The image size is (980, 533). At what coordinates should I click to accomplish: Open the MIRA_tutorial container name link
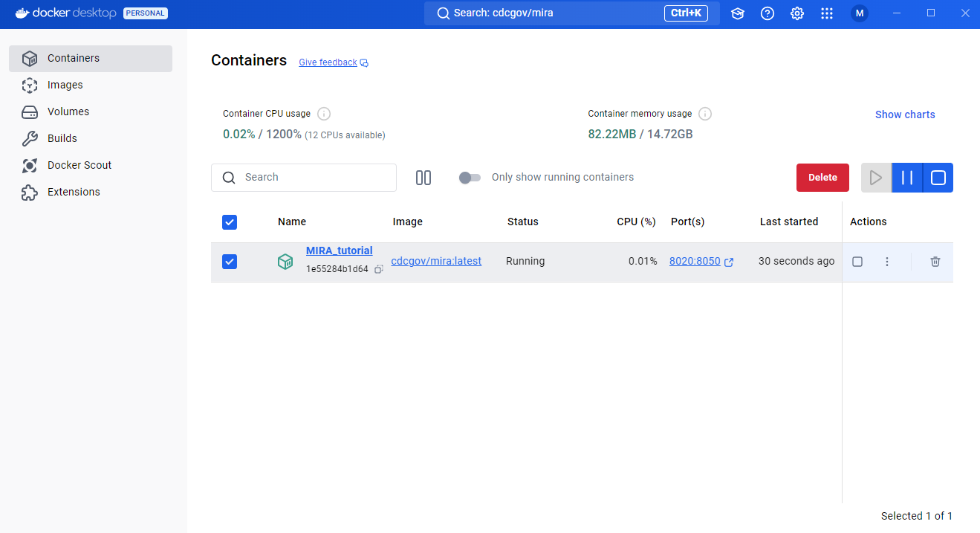(x=340, y=251)
